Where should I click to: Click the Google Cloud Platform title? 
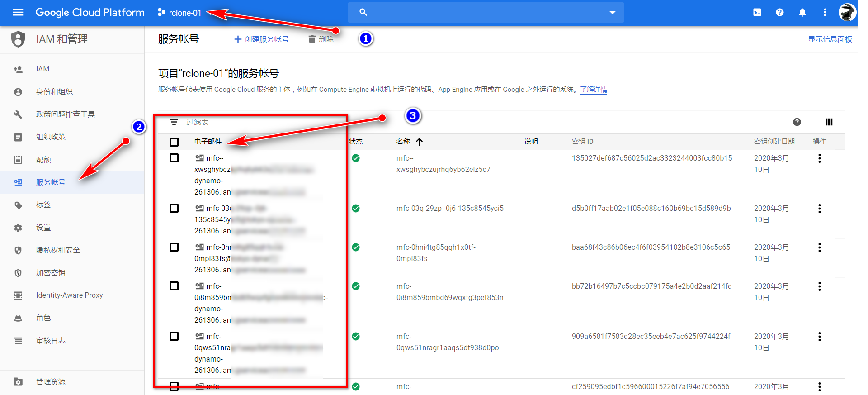90,12
